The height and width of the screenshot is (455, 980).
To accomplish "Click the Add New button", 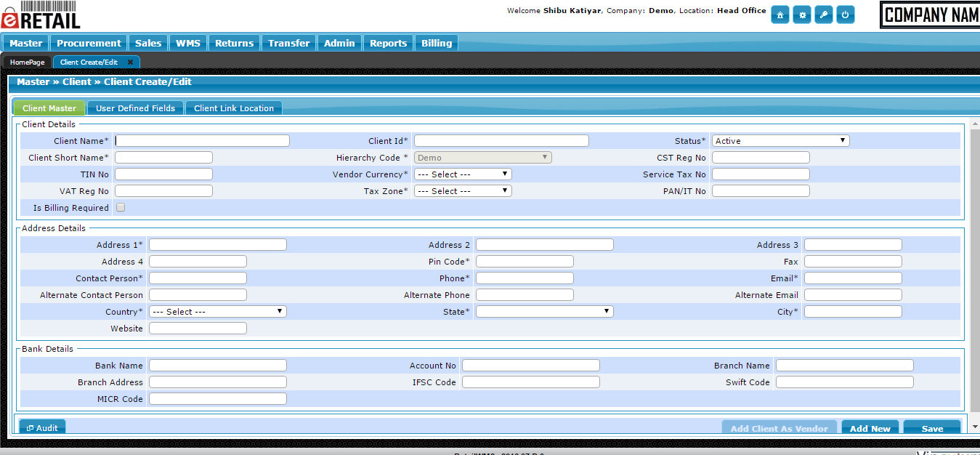I will (870, 428).
